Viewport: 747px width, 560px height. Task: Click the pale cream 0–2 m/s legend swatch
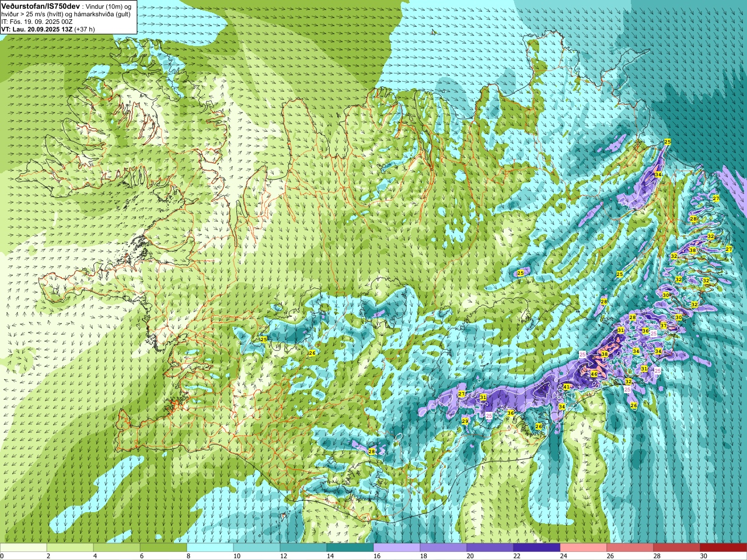point(23,548)
